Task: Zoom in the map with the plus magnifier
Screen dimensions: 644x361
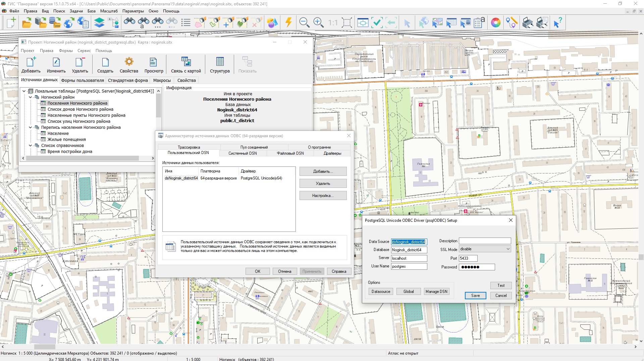Action: coord(318,23)
